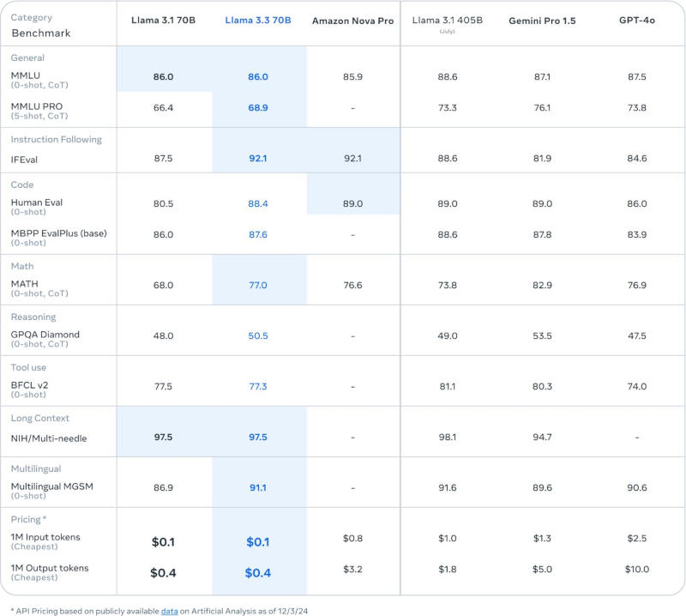Select Llama 3.3 70B's IFEval score 92.1
This screenshot has height=616, width=686.
coord(258,158)
